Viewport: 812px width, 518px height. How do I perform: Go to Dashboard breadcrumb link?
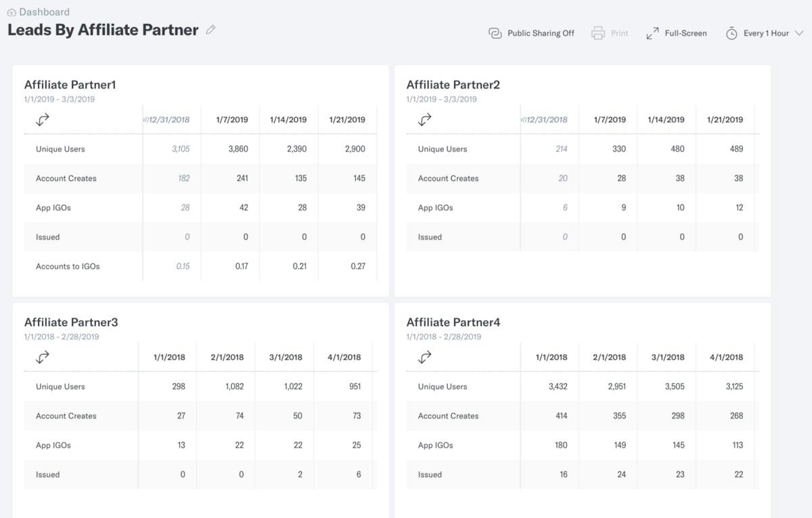[x=44, y=12]
